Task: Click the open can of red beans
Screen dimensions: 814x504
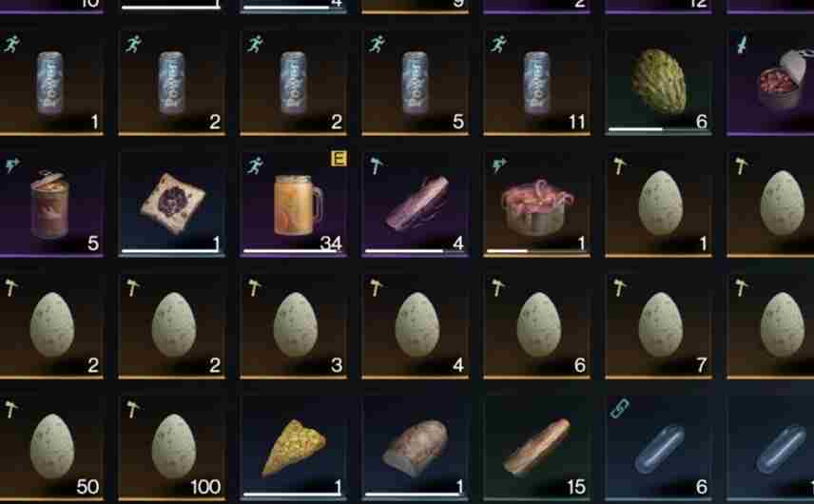Action: click(771, 83)
